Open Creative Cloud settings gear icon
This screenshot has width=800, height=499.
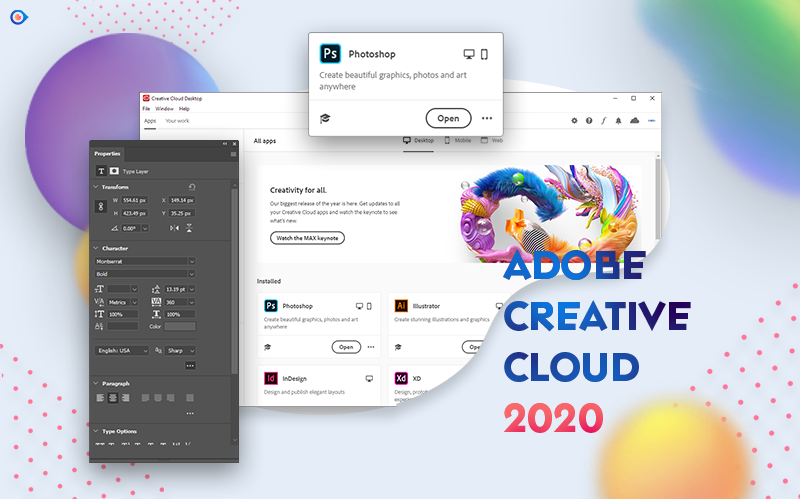574,121
